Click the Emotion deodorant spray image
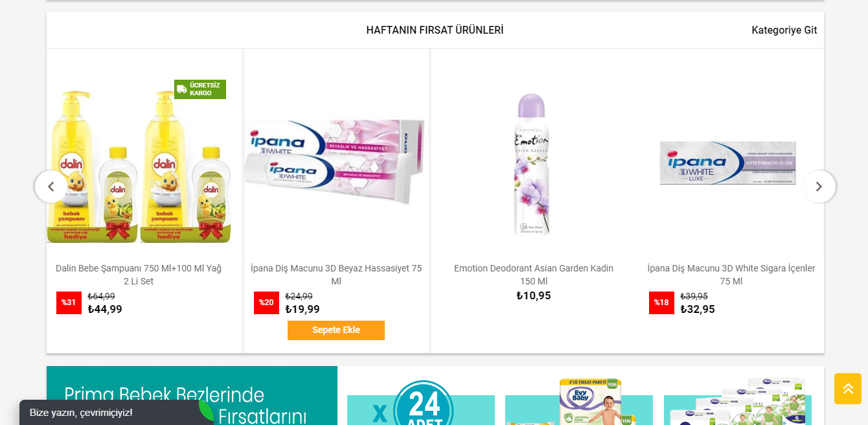Screen dimensions: 868x425 [532, 164]
